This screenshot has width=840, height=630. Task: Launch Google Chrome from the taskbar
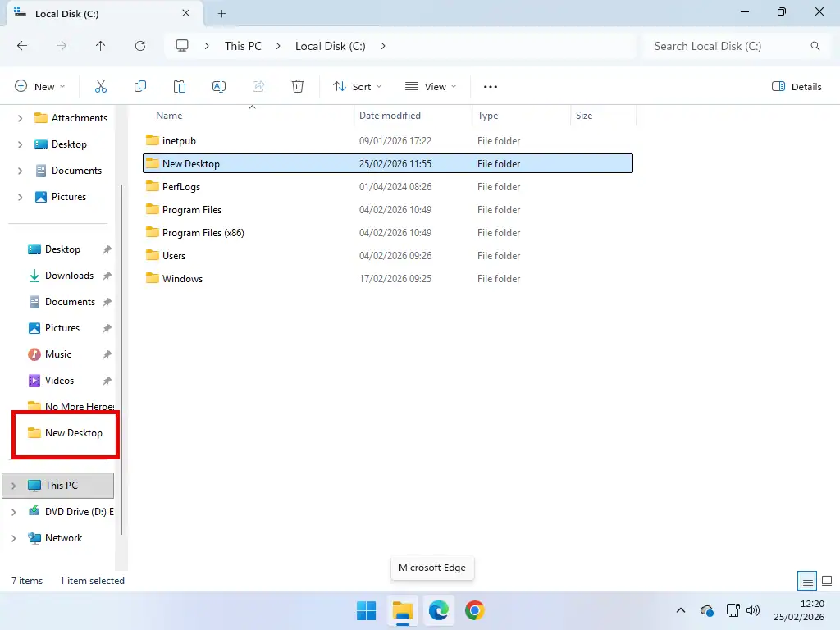[476, 610]
